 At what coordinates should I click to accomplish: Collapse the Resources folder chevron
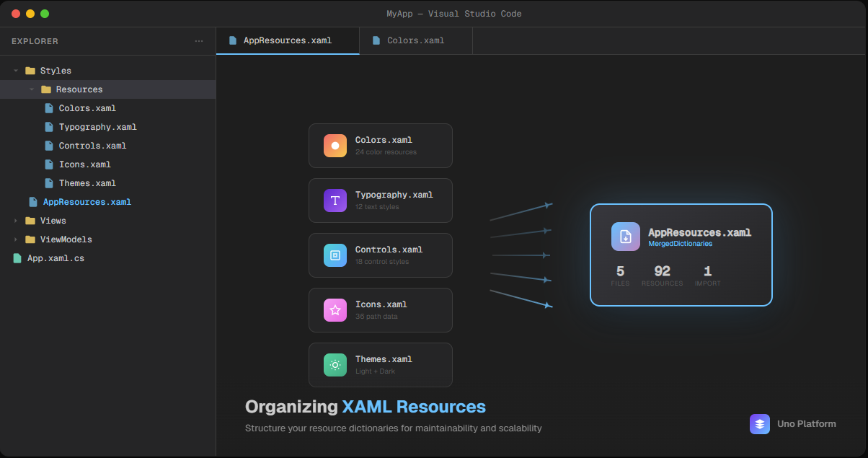[32, 89]
